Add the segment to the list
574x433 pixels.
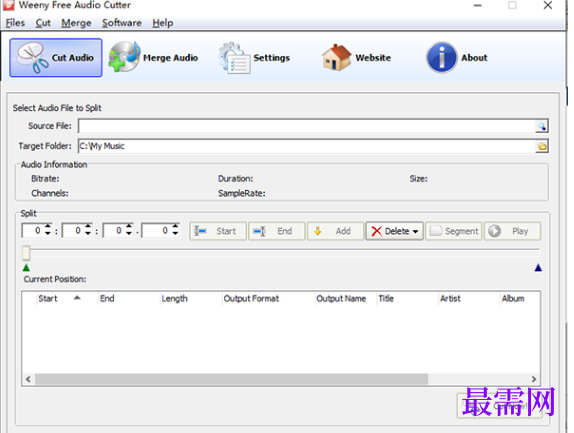[335, 231]
